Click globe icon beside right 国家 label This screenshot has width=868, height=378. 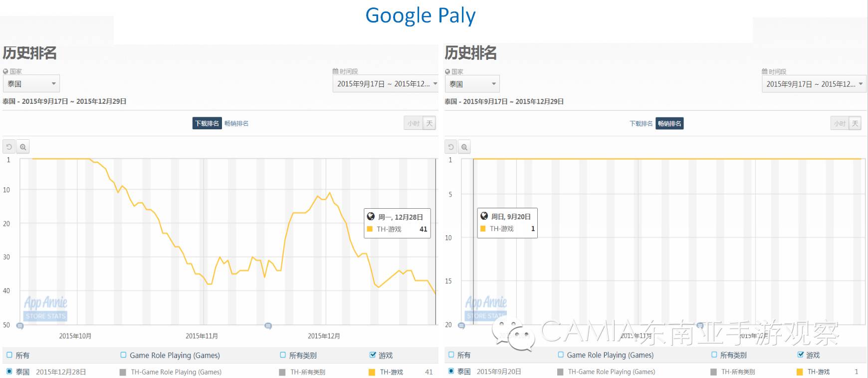[x=447, y=71]
